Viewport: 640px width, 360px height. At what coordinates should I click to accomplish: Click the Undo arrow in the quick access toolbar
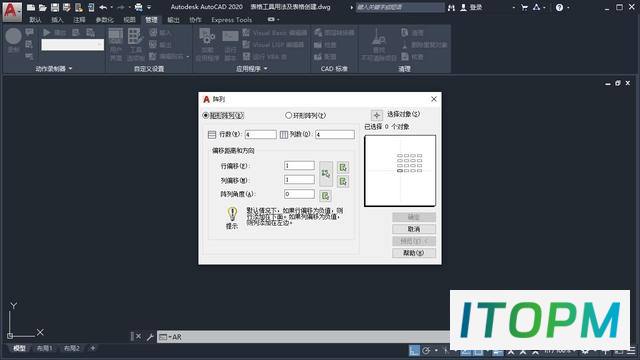[103, 7]
